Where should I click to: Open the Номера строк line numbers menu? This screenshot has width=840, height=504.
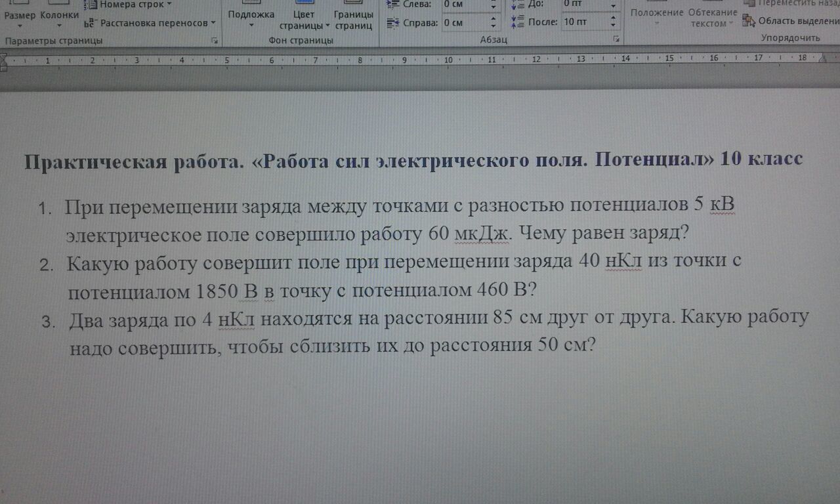pos(129,4)
